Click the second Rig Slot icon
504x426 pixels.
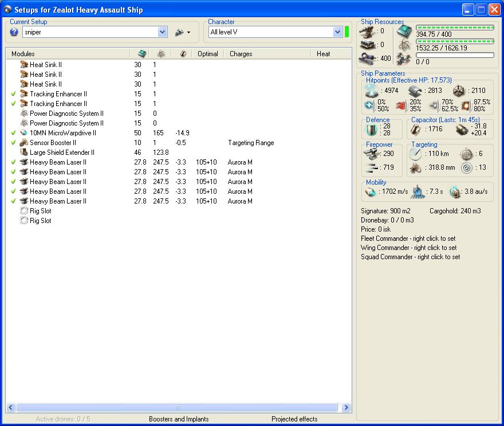pyautogui.click(x=24, y=220)
